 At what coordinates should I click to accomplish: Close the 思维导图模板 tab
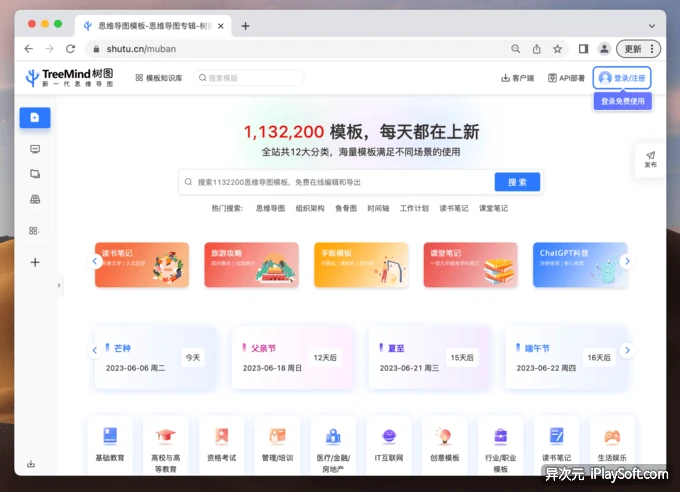(221, 26)
